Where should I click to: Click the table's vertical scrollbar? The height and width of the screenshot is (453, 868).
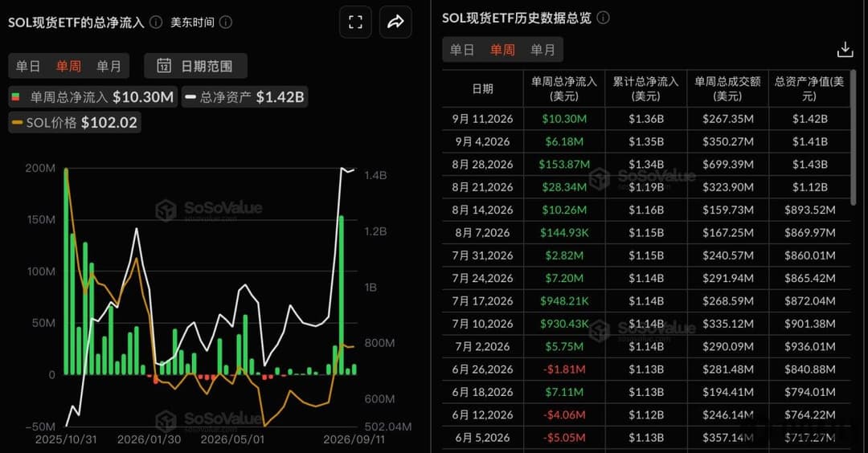click(x=853, y=136)
